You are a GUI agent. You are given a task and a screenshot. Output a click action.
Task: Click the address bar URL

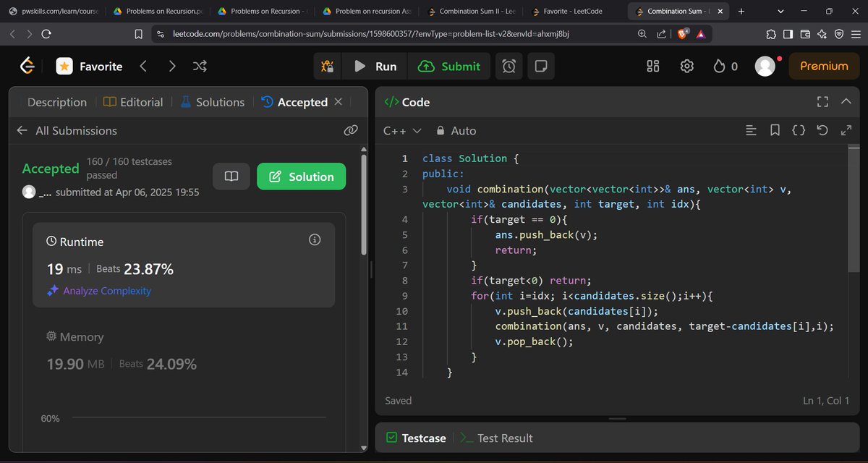click(371, 34)
